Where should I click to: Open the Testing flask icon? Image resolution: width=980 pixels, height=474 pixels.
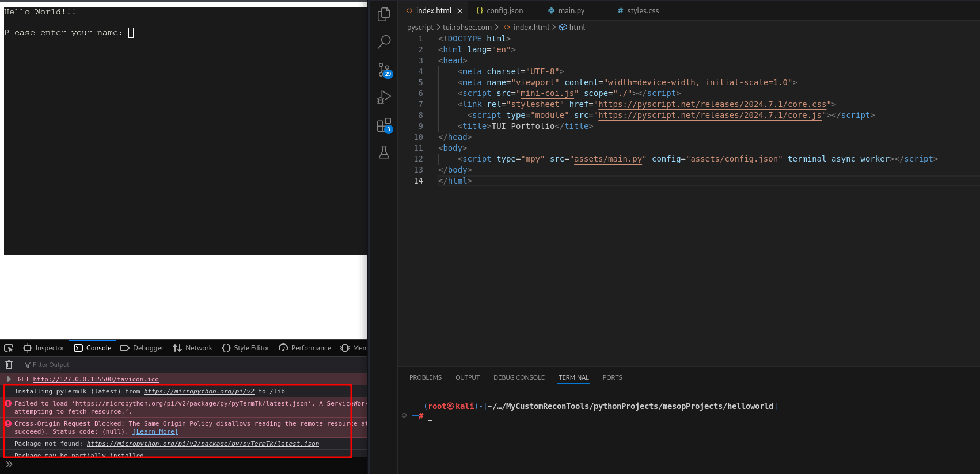pos(383,152)
